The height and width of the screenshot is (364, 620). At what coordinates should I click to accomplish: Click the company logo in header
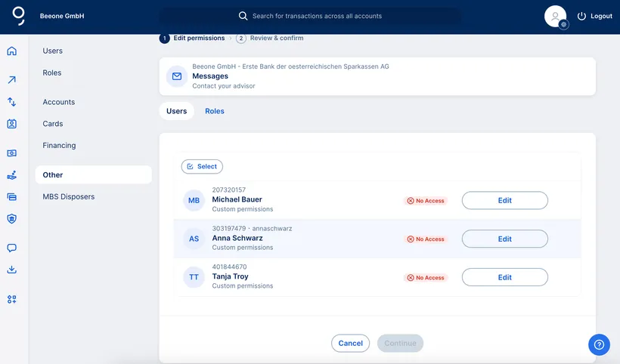[18, 16]
